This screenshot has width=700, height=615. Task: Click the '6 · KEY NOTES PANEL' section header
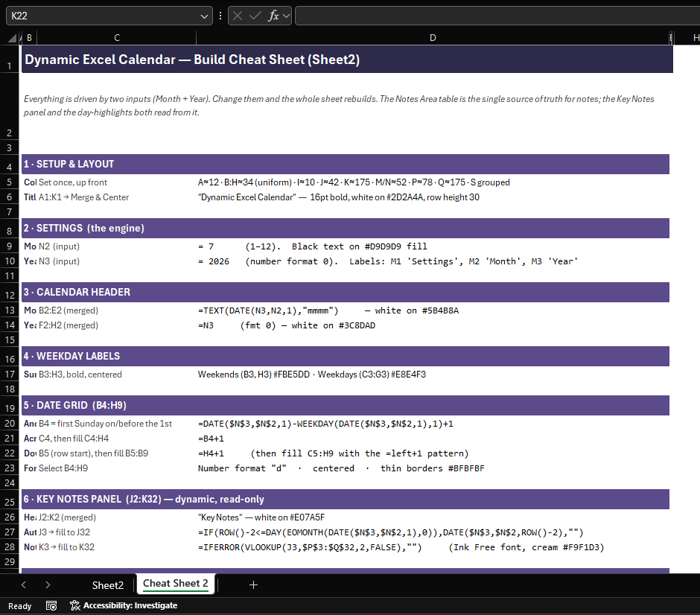pyautogui.click(x=346, y=499)
